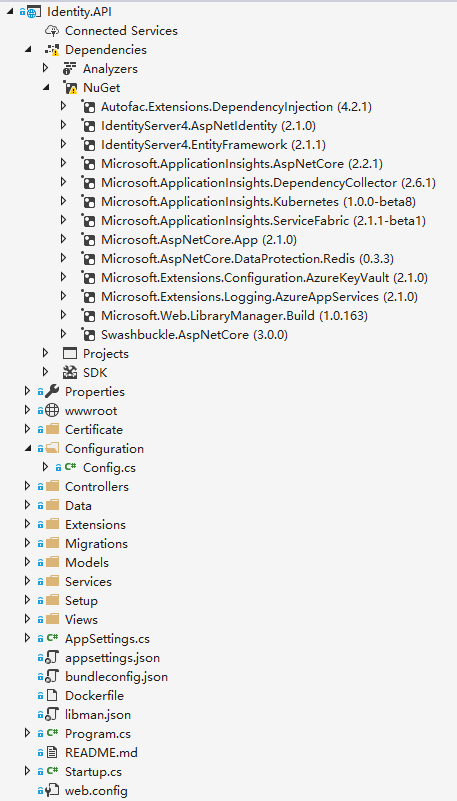Select the Data folder
This screenshot has width=457, height=801.
click(78, 506)
